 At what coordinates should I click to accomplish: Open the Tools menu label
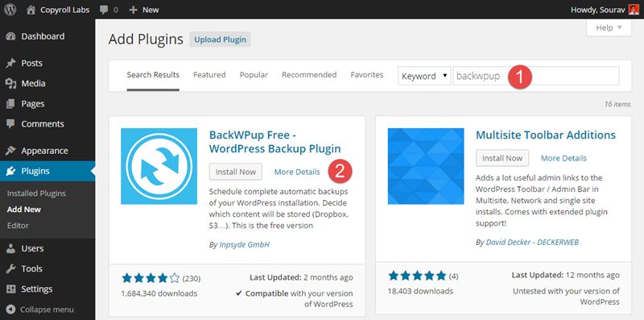(31, 268)
